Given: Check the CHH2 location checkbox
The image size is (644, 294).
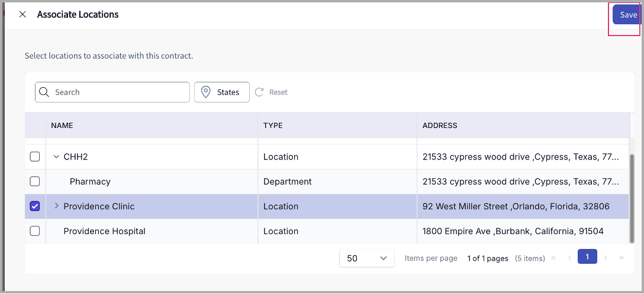Looking at the screenshot, I should 35,156.
